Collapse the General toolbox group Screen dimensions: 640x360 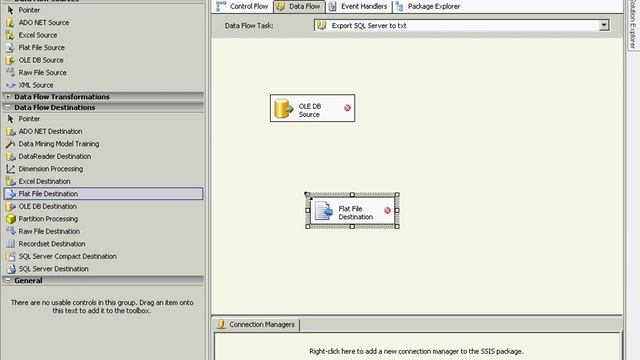[x=8, y=280]
